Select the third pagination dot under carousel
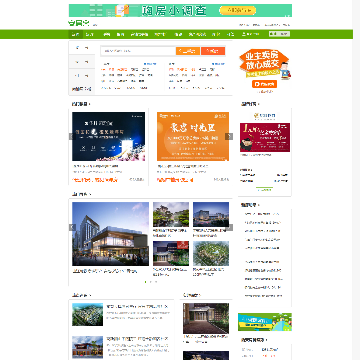This screenshot has width=360, height=360. pyautogui.click(x=156, y=282)
